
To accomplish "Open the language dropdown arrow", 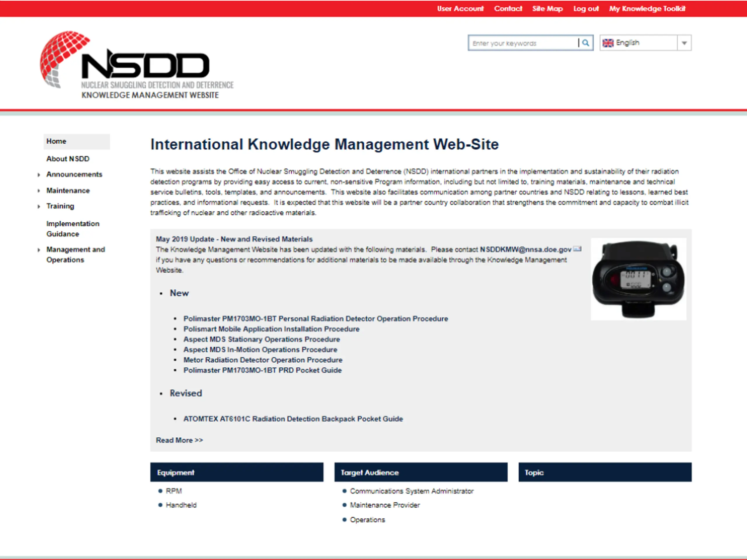I will coord(684,43).
